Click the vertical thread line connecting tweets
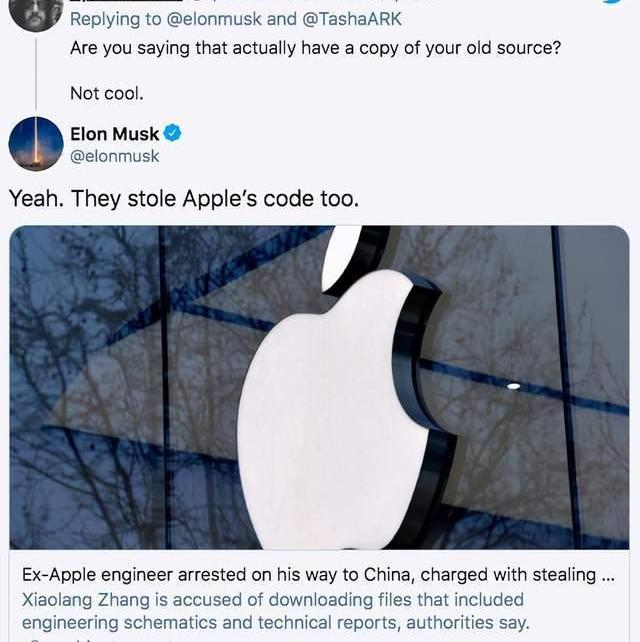 pyautogui.click(x=36, y=74)
